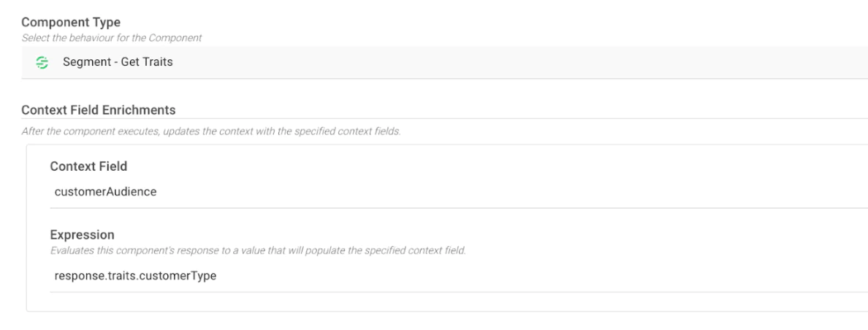Click "Select the behaviour for the Component" hint
Image resolution: width=868 pixels, height=330 pixels.
[111, 37]
